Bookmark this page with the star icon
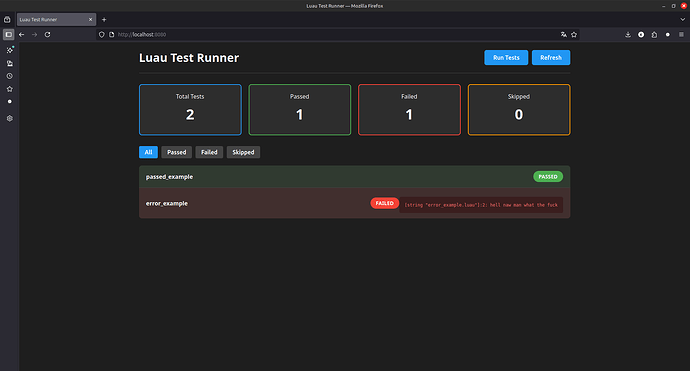The image size is (690, 371). click(x=574, y=34)
